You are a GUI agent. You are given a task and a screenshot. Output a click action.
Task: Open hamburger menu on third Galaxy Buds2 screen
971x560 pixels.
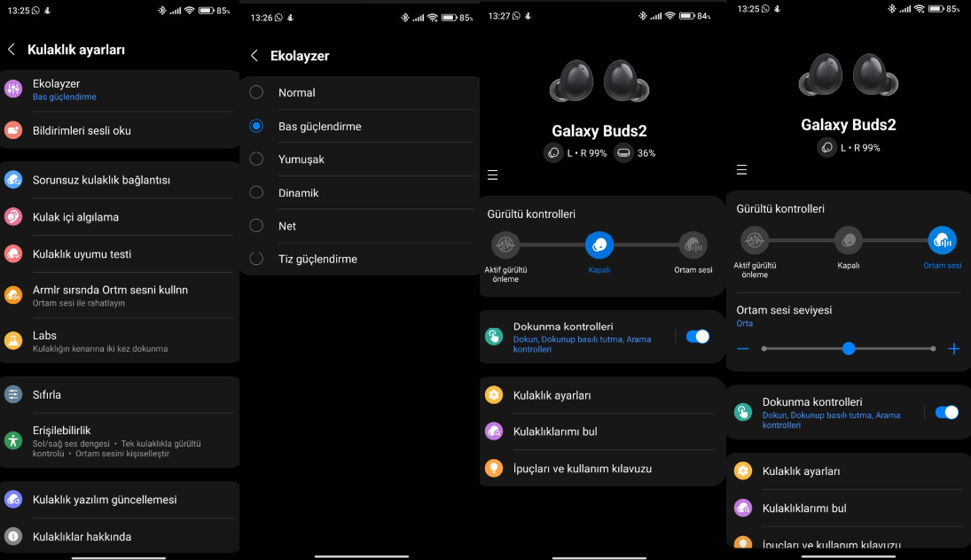(x=492, y=175)
